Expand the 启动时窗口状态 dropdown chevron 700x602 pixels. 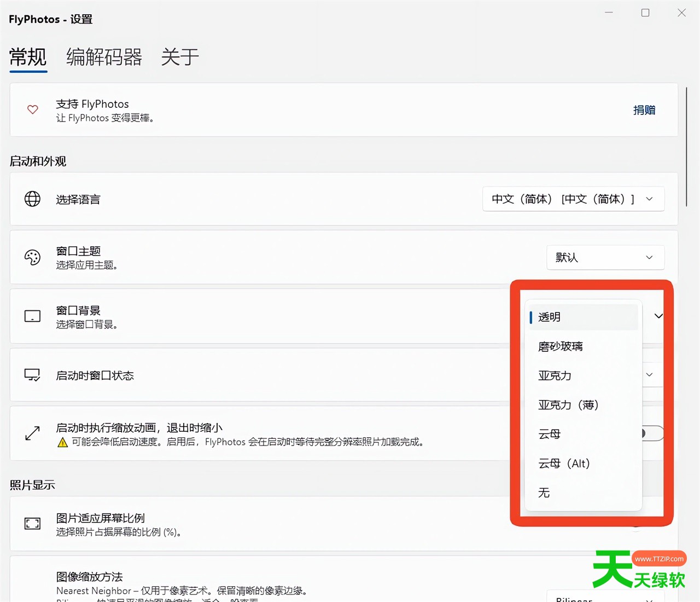tap(650, 375)
